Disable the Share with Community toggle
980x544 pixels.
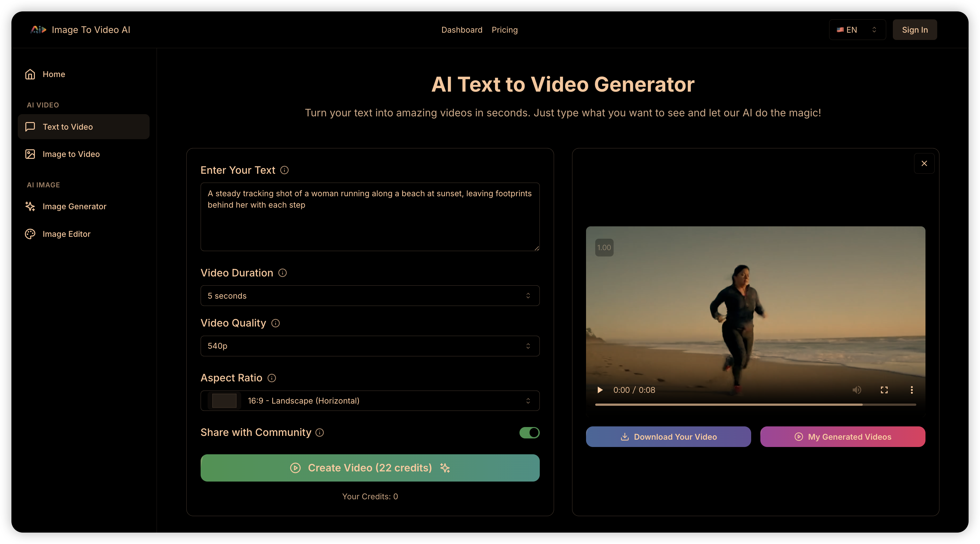pos(529,432)
